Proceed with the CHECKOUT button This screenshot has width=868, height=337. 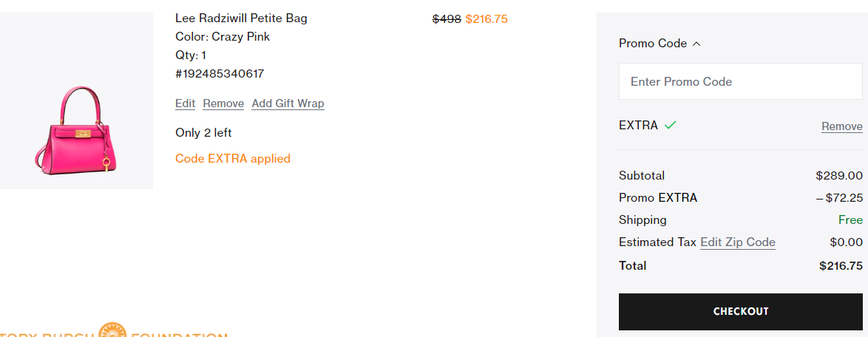(741, 312)
